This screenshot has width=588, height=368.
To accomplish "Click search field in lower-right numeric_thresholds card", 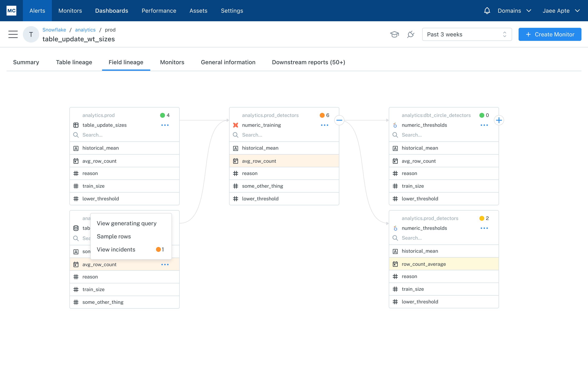I will (x=444, y=238).
